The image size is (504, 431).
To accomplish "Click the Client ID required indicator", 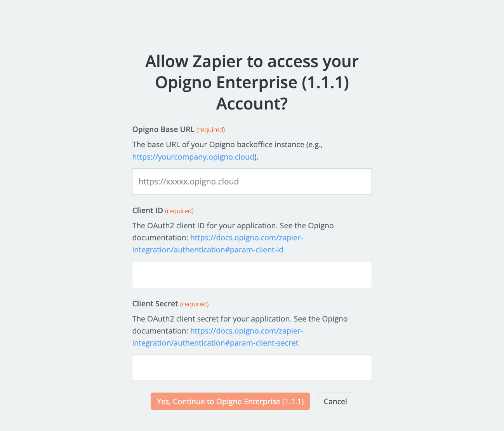I will point(179,210).
